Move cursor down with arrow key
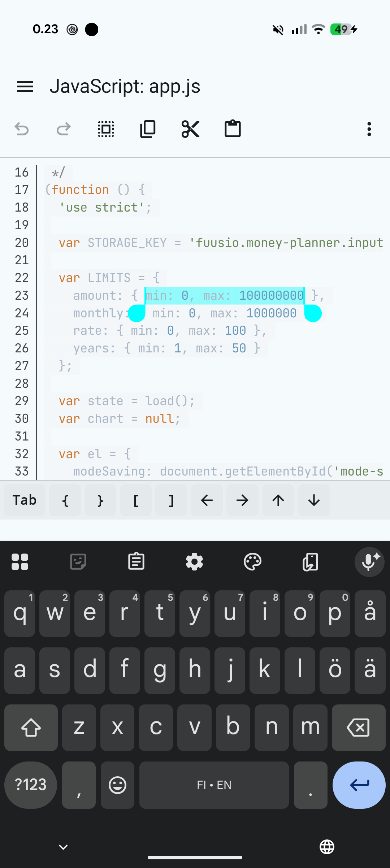Image resolution: width=390 pixels, height=868 pixels. click(x=314, y=500)
